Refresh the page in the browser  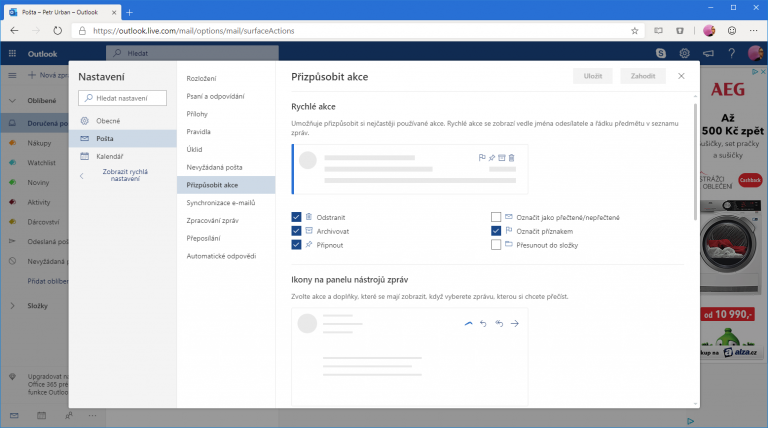tap(58, 30)
